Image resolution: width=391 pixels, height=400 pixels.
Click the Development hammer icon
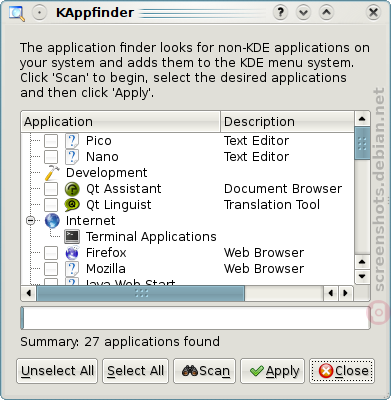tap(52, 173)
